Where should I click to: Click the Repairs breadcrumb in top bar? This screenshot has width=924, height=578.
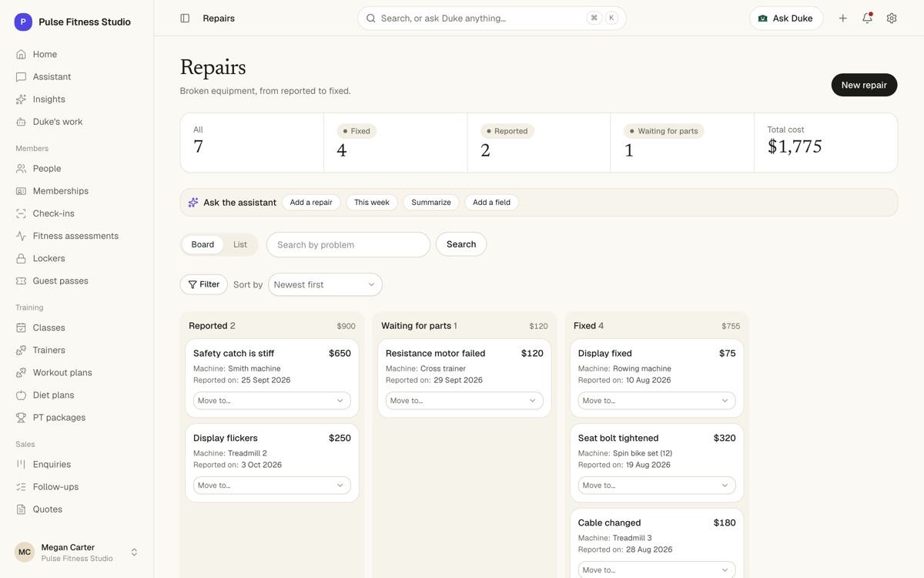(219, 18)
